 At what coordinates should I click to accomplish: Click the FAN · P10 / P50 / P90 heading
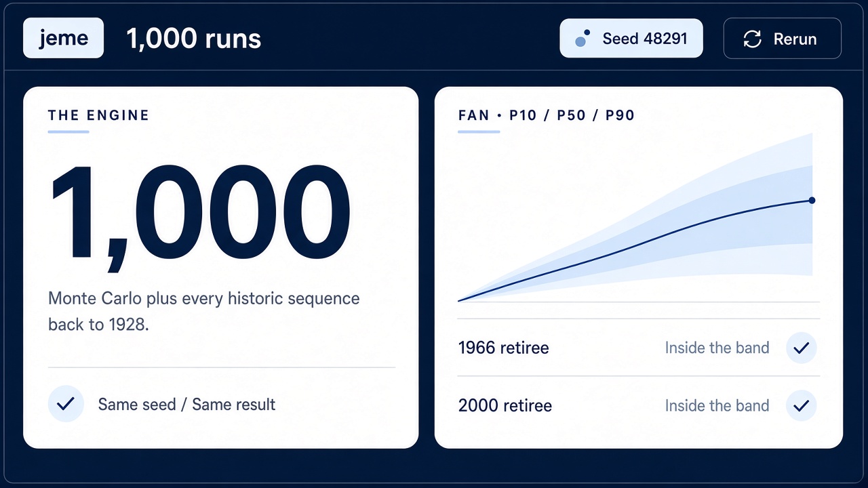547,115
